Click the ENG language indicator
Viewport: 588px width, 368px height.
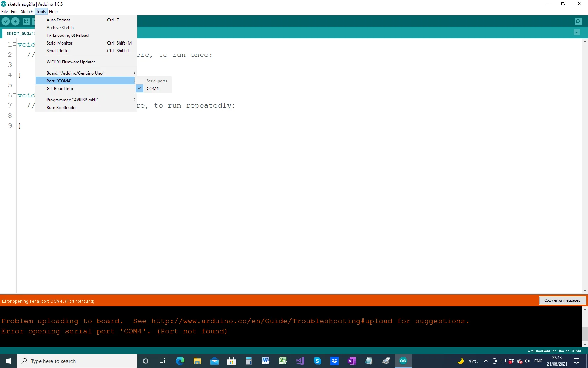(x=538, y=361)
